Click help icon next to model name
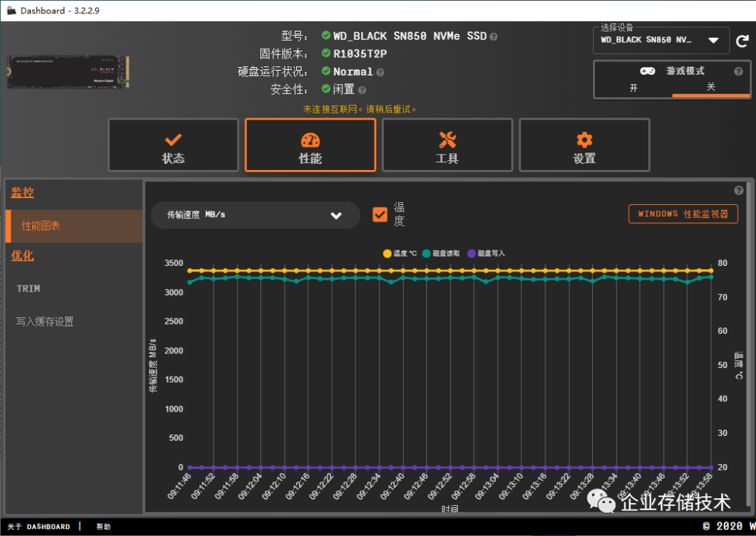The image size is (756, 536). (493, 36)
